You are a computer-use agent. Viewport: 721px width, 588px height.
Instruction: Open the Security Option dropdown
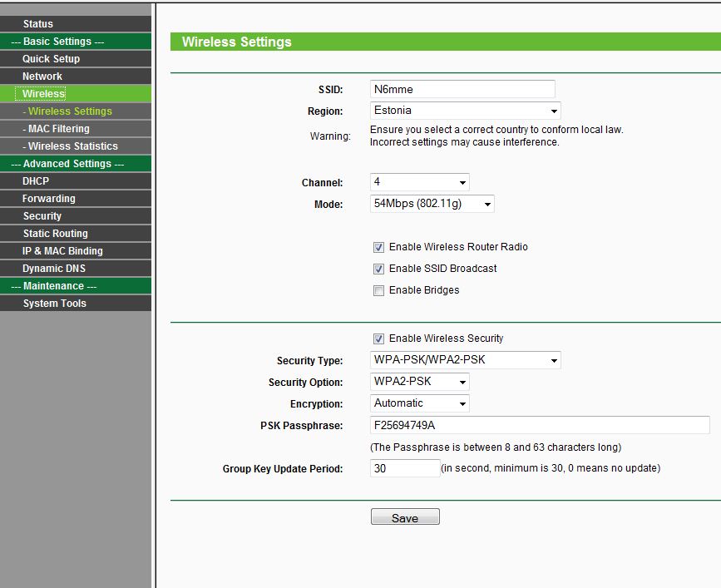pyautogui.click(x=419, y=382)
